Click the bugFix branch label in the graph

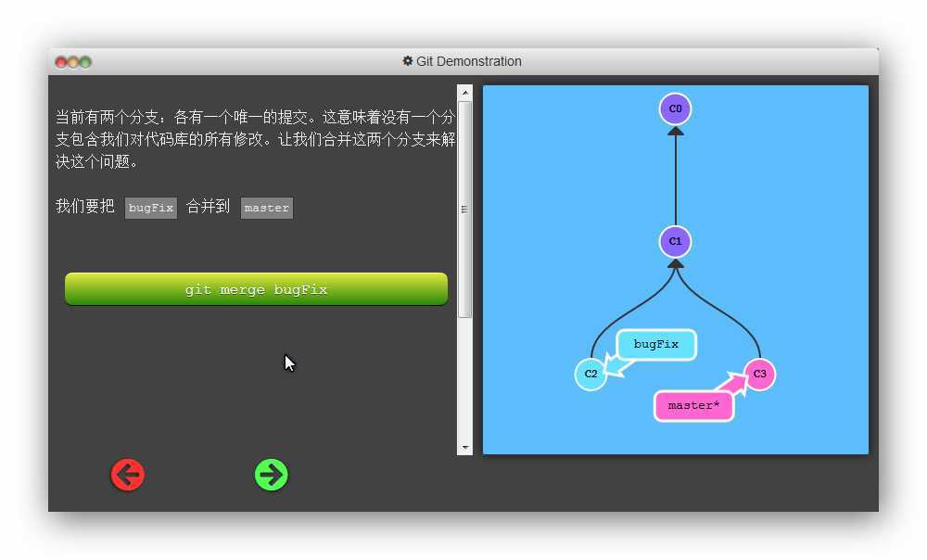(x=656, y=344)
